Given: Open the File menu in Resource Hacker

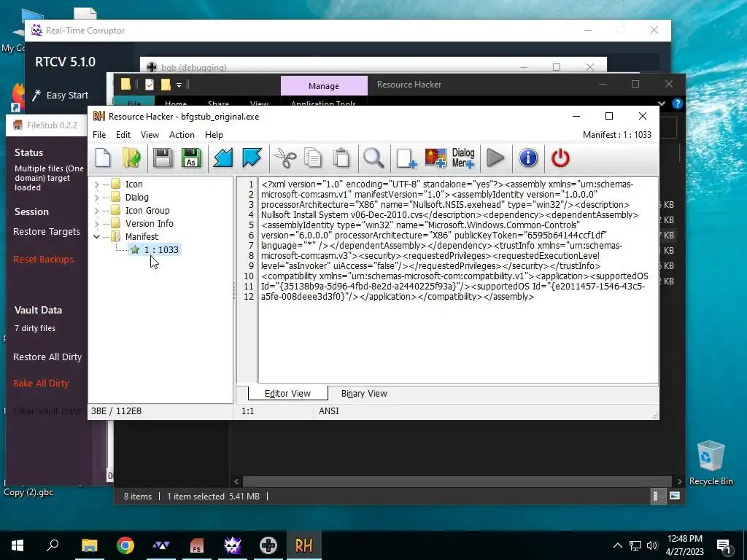Looking at the screenshot, I should point(99,135).
